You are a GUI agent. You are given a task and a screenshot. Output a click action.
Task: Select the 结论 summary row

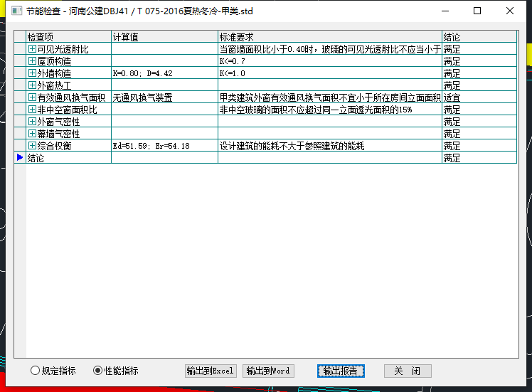coord(68,158)
